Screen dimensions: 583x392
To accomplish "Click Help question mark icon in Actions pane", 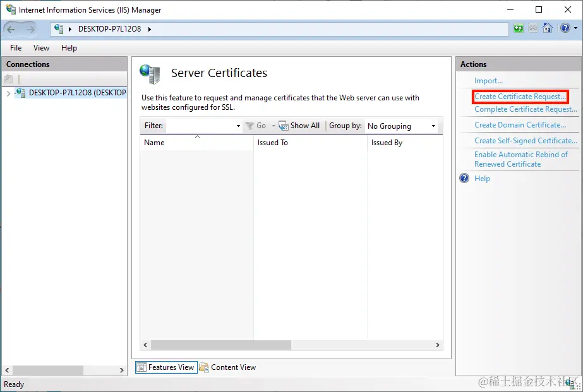I will point(464,179).
